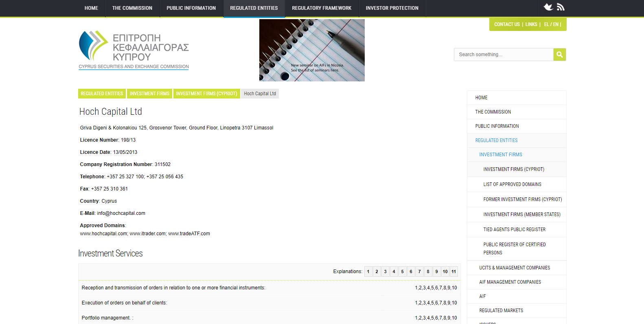Click Hoch Capital Ltd breadcrumb

click(x=260, y=94)
